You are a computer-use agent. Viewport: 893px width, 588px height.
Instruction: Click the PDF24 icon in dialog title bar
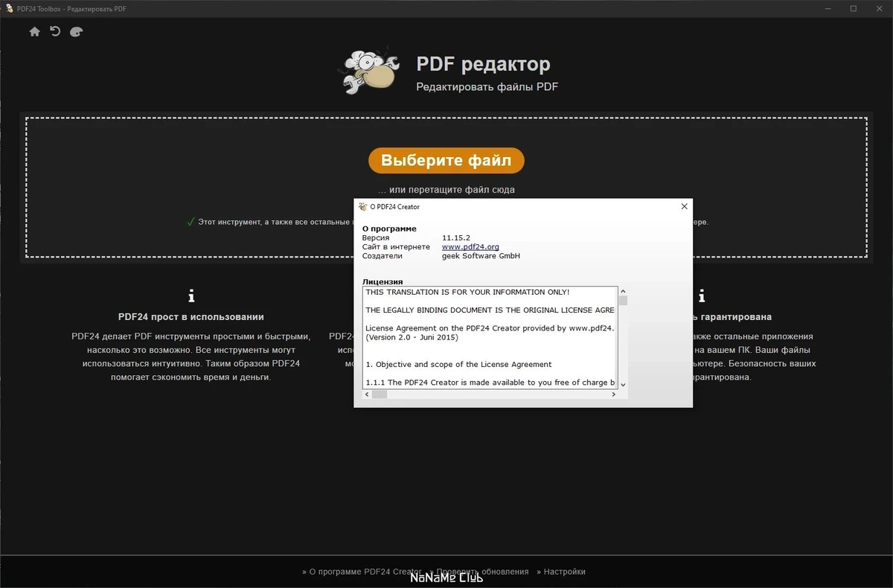(x=363, y=206)
